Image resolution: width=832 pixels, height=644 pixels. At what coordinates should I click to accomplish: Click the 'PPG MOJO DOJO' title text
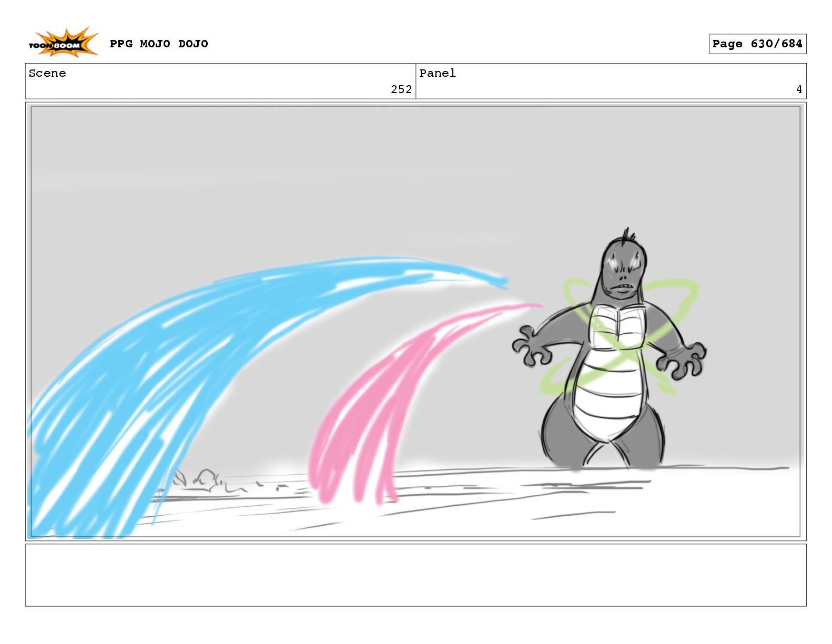click(159, 44)
